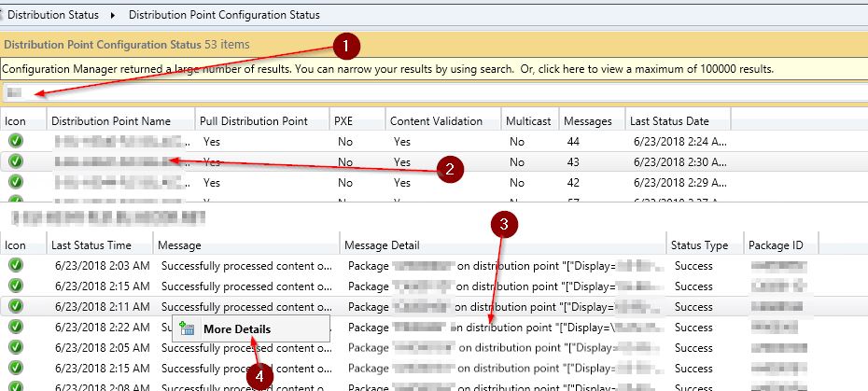The height and width of the screenshot is (391, 868).
Task: Click the search filter input field
Action: 434,92
